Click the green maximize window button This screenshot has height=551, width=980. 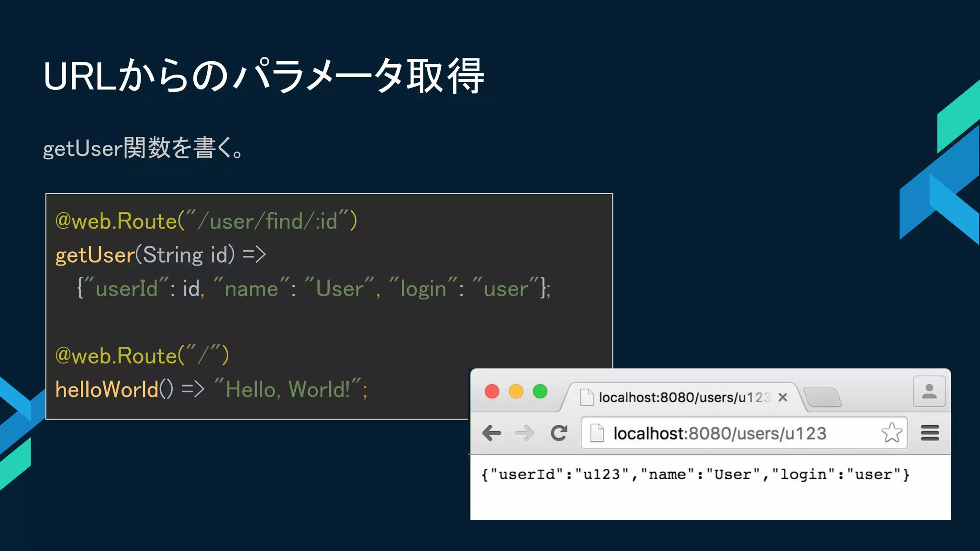[x=540, y=391]
